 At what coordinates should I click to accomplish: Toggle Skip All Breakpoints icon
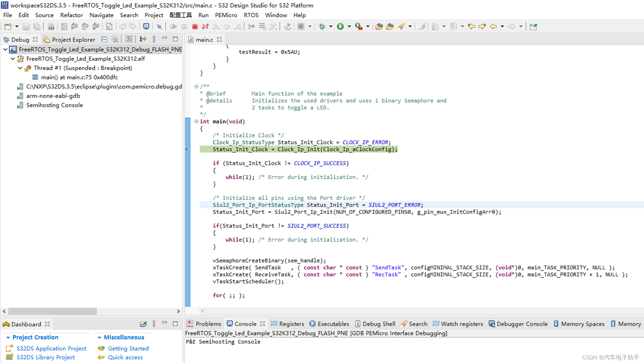[x=159, y=27]
